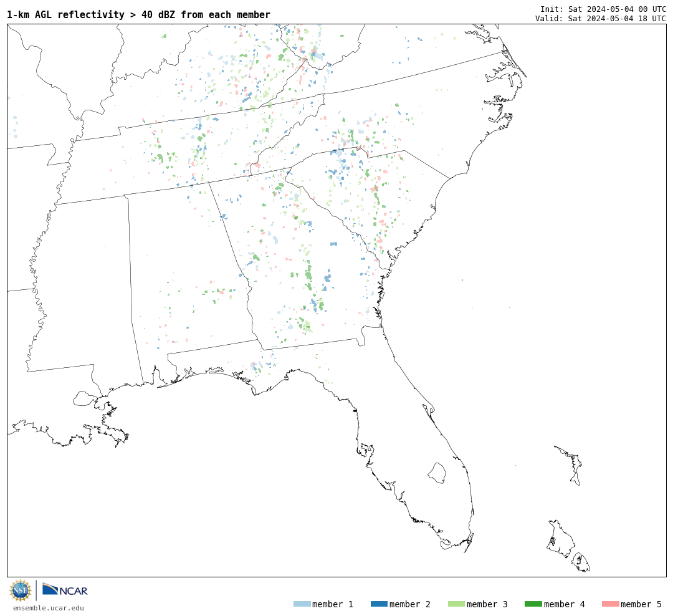Viewport: 673px width, 616px height.
Task: Select the "member 5" legend label
Action: (x=641, y=604)
